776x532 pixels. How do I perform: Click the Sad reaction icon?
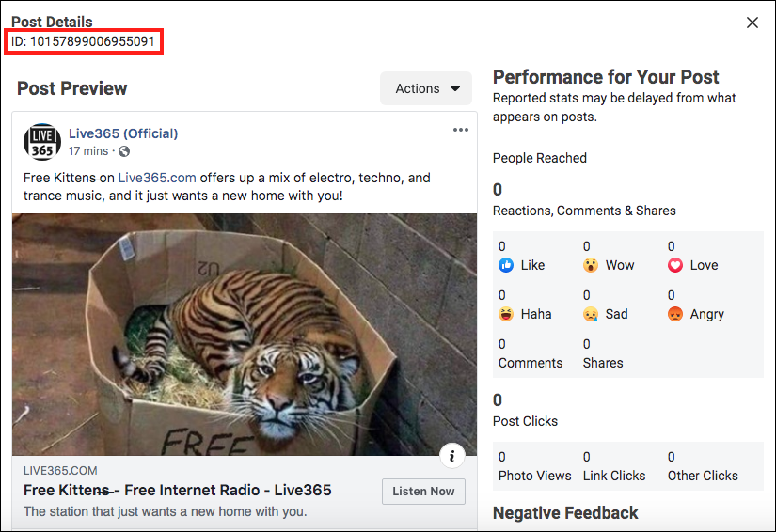click(x=591, y=314)
